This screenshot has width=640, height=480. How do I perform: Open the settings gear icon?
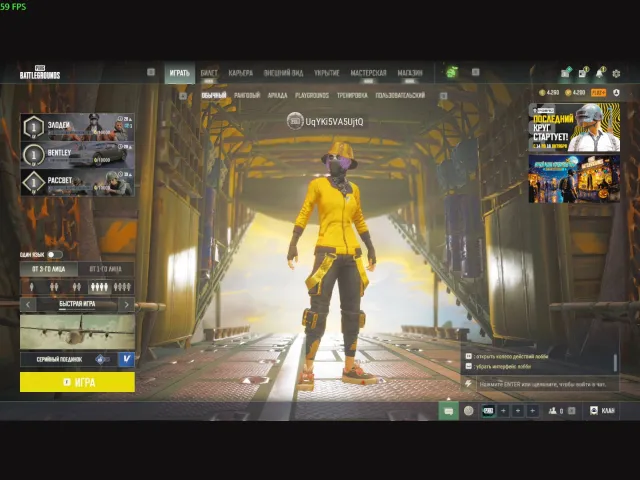tap(616, 73)
